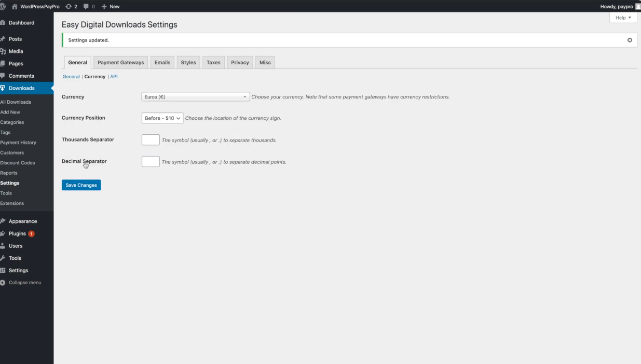Focus the Decimal Separator text box
This screenshot has height=364, width=641.
[151, 162]
